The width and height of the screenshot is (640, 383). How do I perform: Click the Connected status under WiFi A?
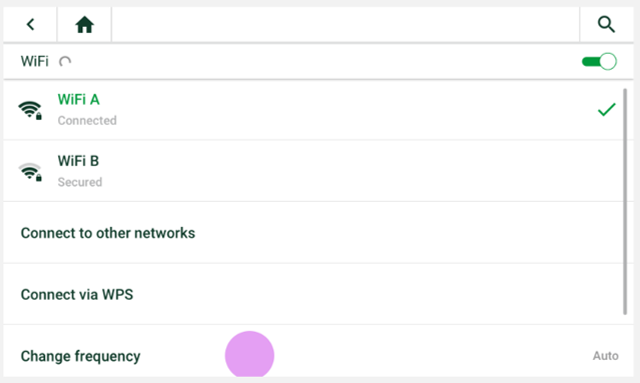[x=87, y=120]
